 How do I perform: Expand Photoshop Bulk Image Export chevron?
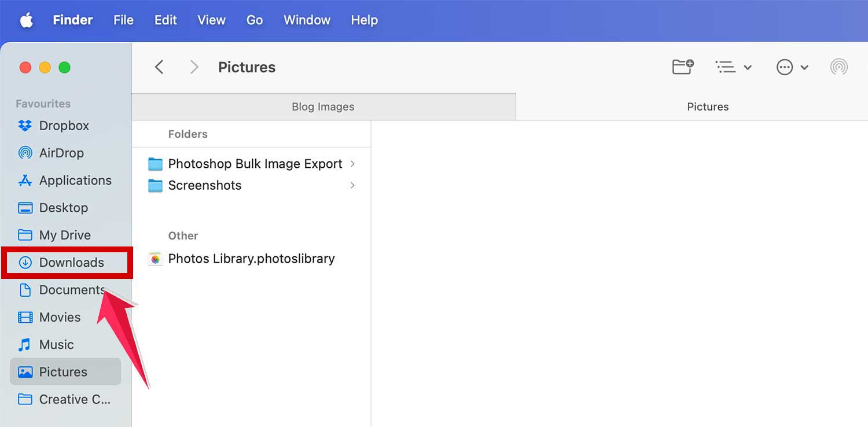click(x=352, y=164)
